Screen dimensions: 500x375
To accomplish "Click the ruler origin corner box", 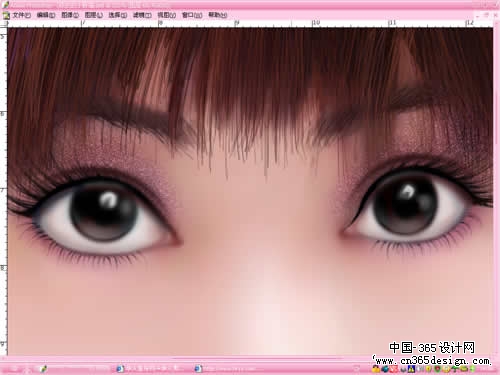I will click(4, 24).
